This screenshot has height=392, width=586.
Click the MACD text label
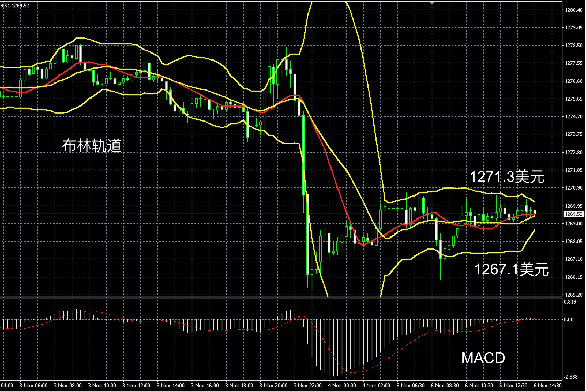(x=483, y=358)
